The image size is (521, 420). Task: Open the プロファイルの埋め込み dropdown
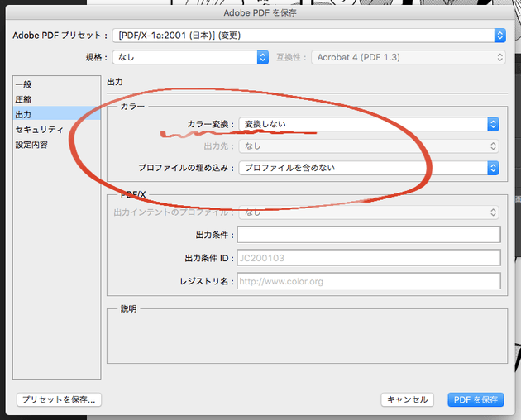click(369, 168)
